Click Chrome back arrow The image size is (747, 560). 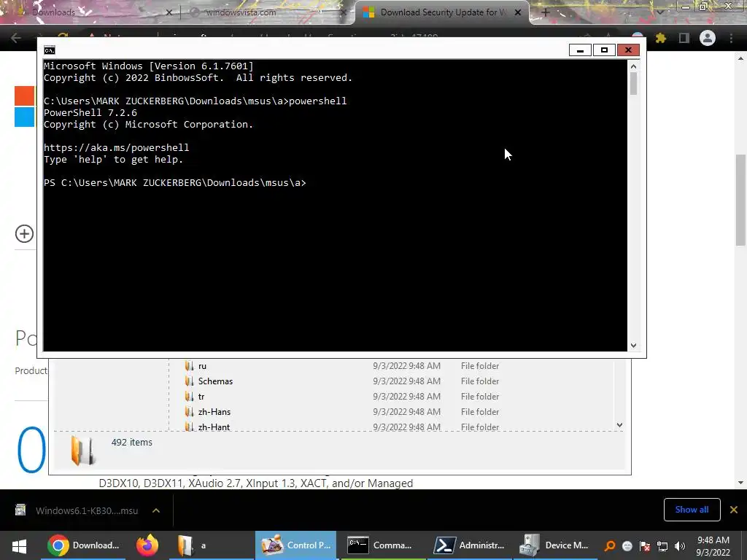click(16, 38)
